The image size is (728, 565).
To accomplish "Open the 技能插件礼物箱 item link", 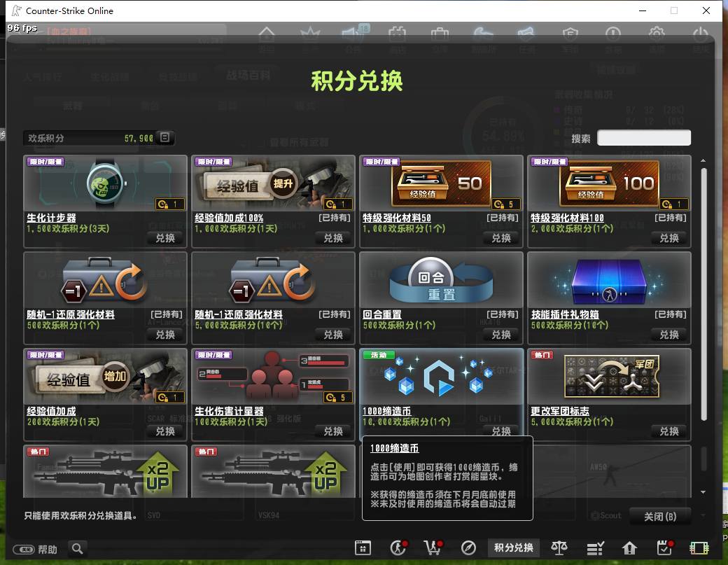I will pyautogui.click(x=565, y=314).
